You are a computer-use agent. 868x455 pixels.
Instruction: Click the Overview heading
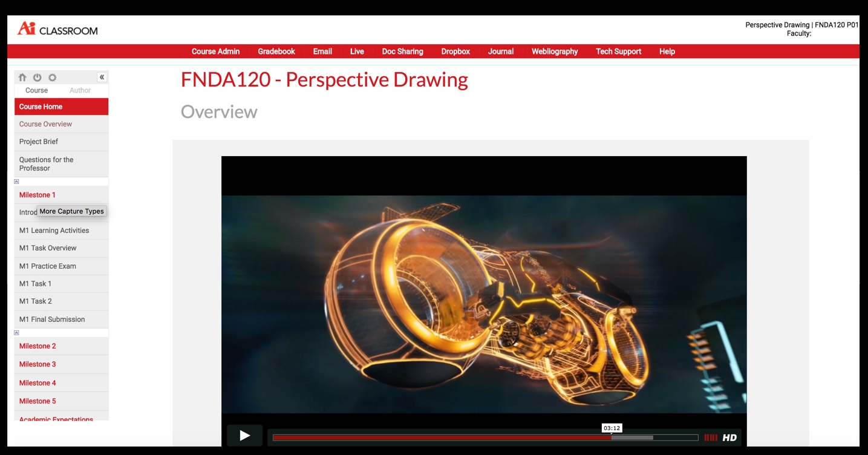click(219, 112)
